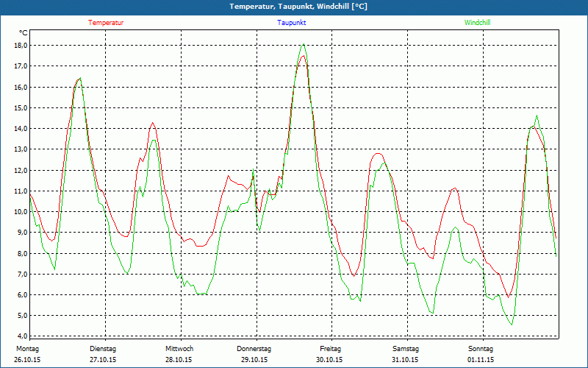Click the date 31.10.15

point(405,360)
